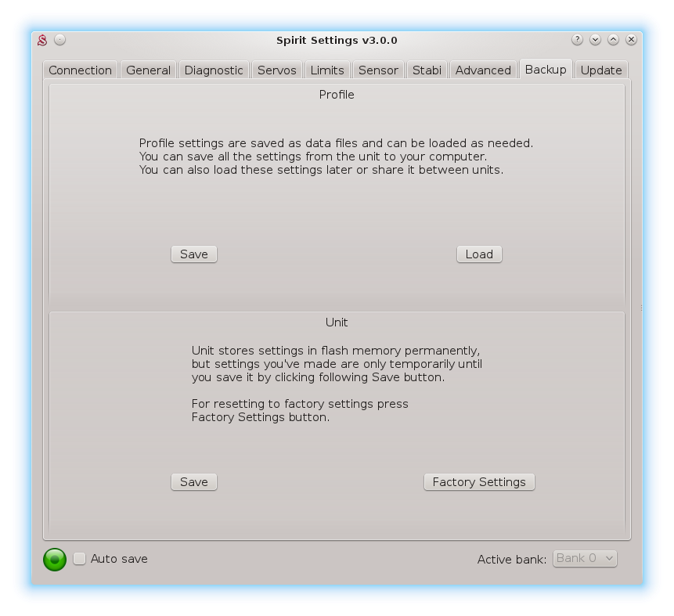
Task: Click the Spirit app logo icon in title bar
Action: (x=43, y=40)
